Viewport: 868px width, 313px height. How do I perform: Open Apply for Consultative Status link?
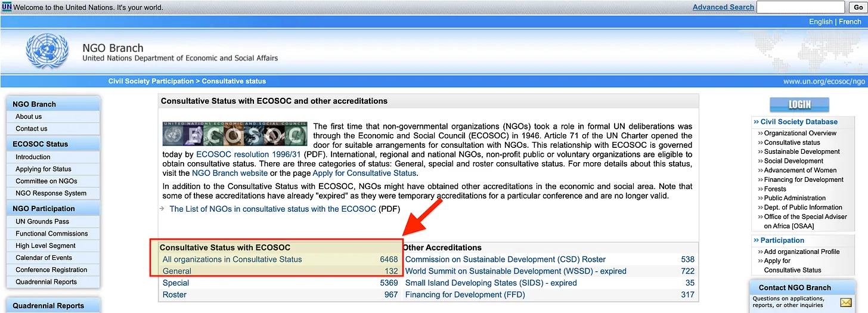tap(364, 173)
